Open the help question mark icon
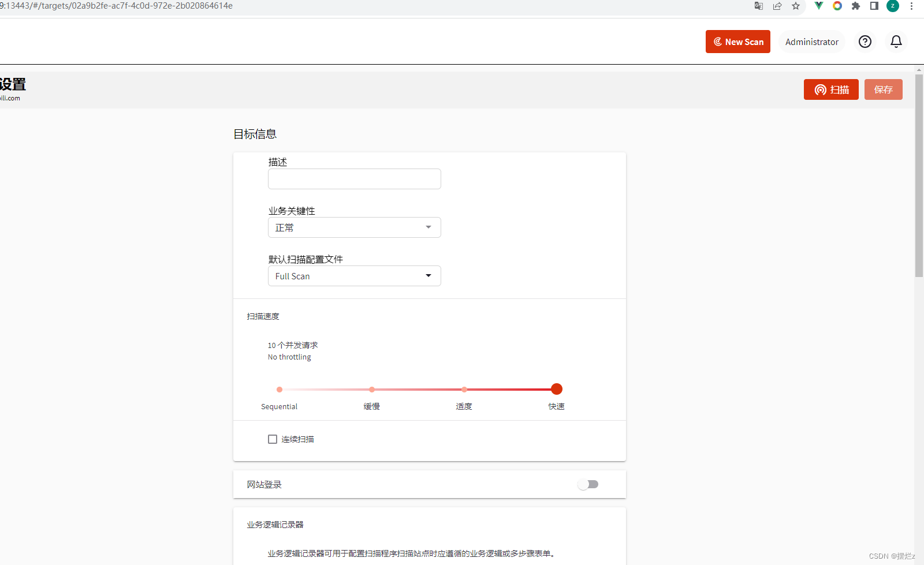This screenshot has width=924, height=565. coord(865,42)
